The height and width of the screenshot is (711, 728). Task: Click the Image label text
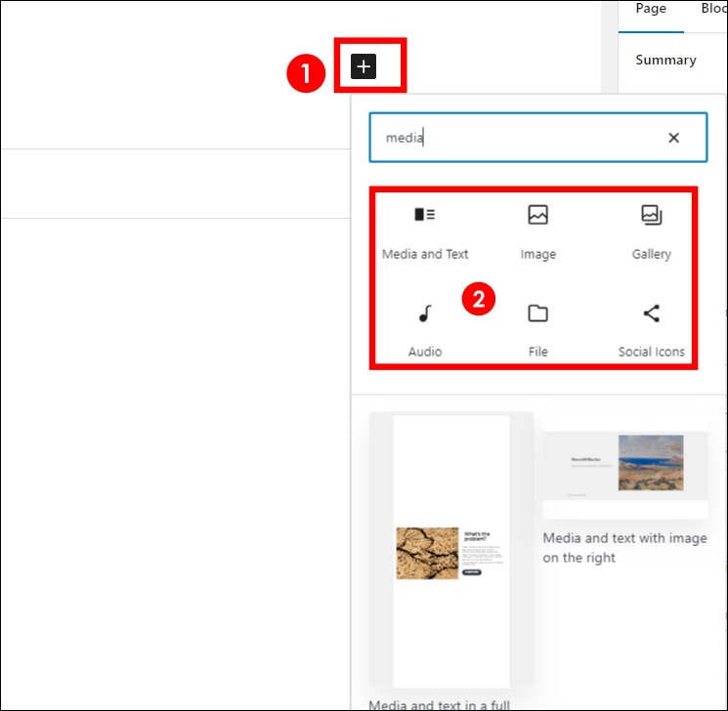pos(537,254)
